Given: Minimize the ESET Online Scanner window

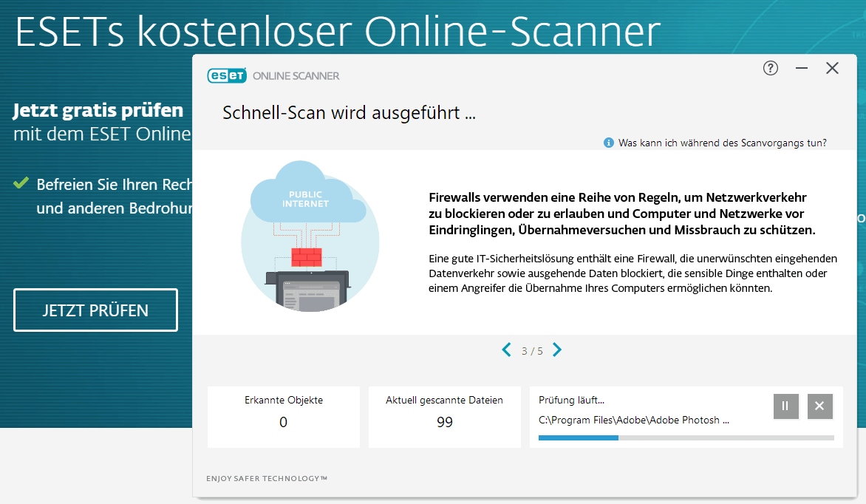Looking at the screenshot, I should pyautogui.click(x=802, y=68).
